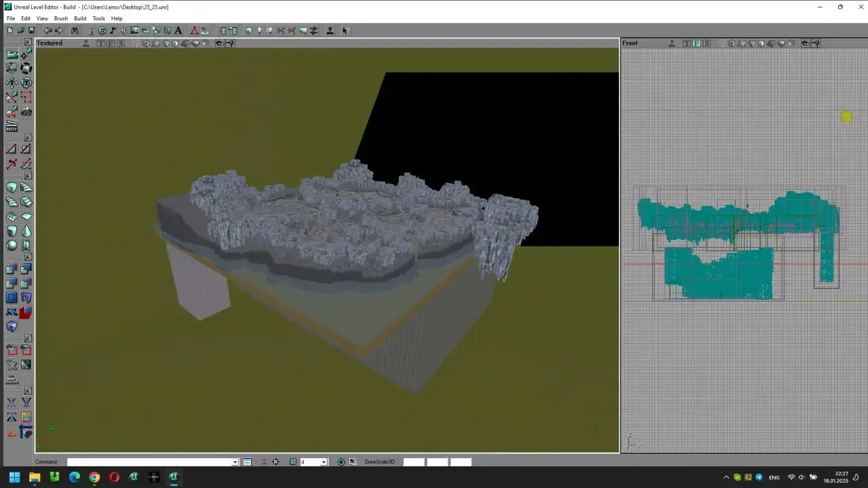This screenshot has height=488, width=868.
Task: Select the Camera movement tool
Action: click(x=12, y=54)
